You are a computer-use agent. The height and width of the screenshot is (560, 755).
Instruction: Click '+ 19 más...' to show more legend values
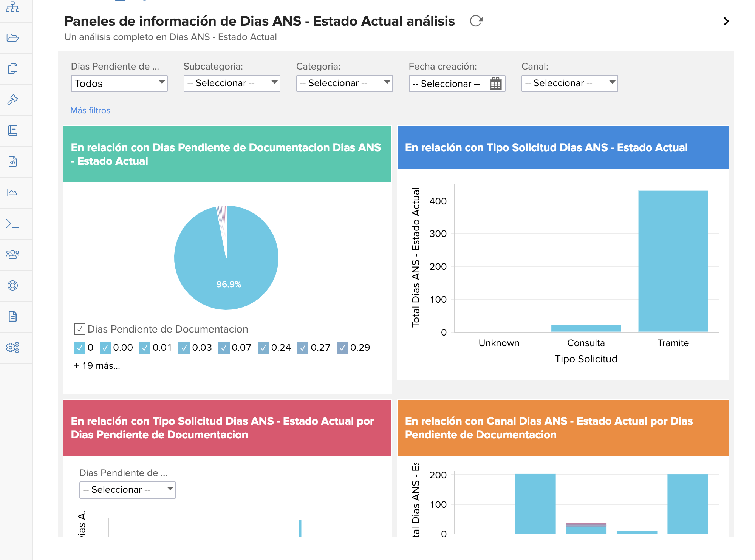pyautogui.click(x=97, y=365)
